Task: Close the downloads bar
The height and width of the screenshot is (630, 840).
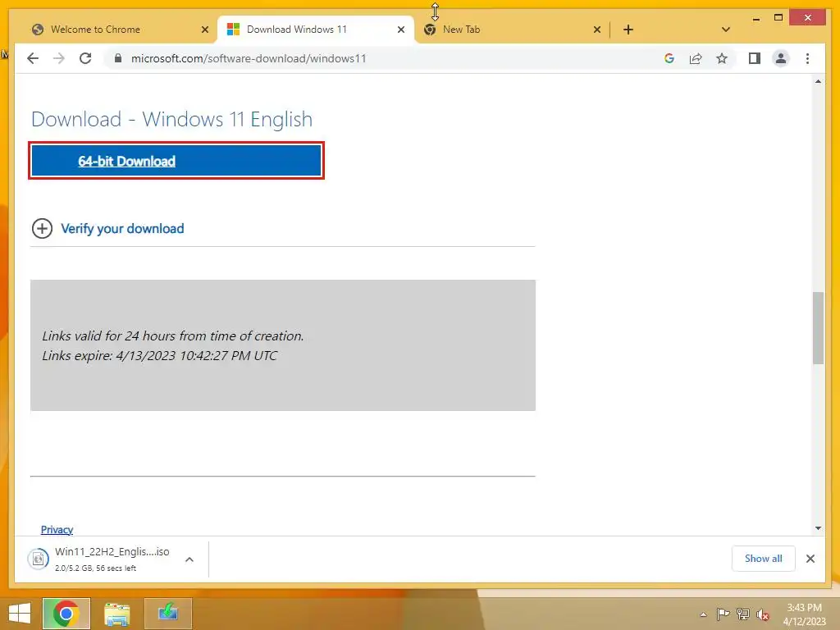Action: coord(810,559)
